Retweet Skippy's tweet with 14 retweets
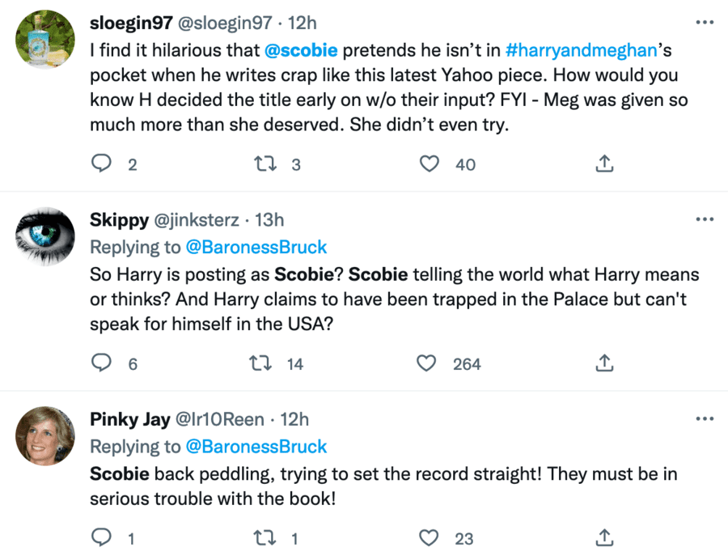Viewport: 728px width, 560px height. [264, 363]
